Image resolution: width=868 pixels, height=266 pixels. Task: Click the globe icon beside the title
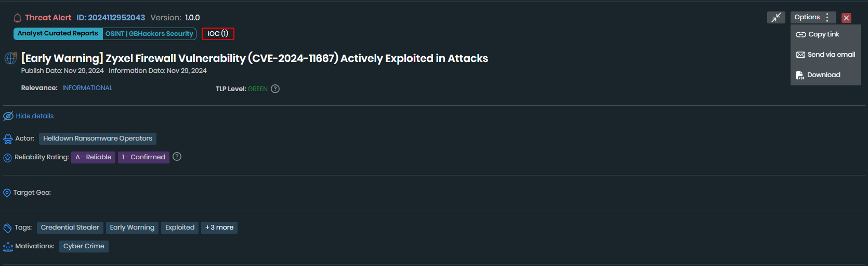point(10,58)
